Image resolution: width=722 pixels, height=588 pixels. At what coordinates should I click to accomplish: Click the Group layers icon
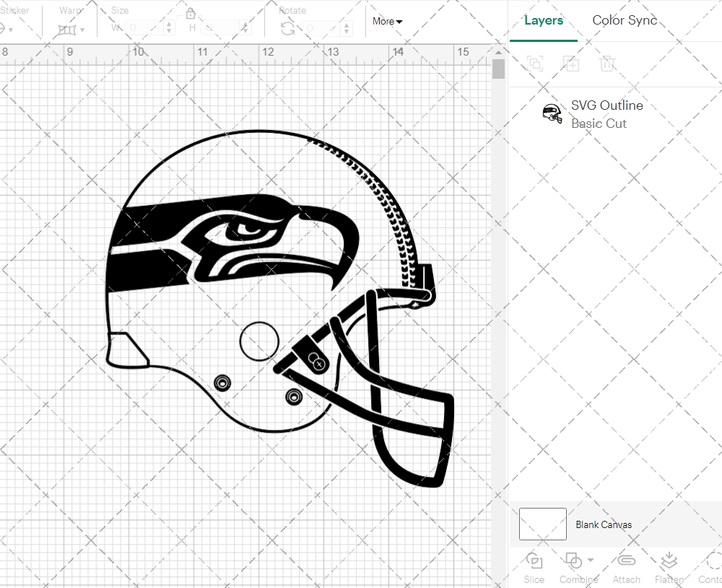(535, 63)
